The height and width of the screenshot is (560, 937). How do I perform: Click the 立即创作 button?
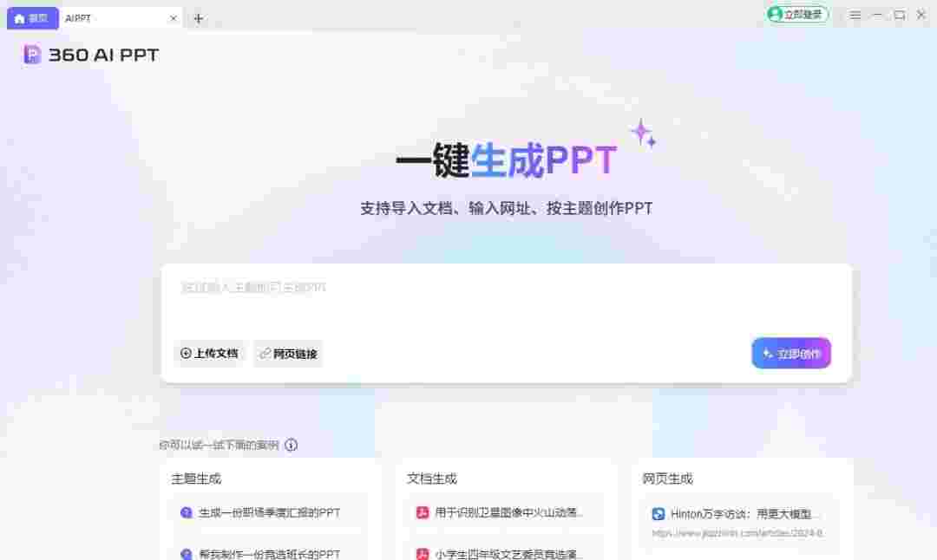click(790, 353)
